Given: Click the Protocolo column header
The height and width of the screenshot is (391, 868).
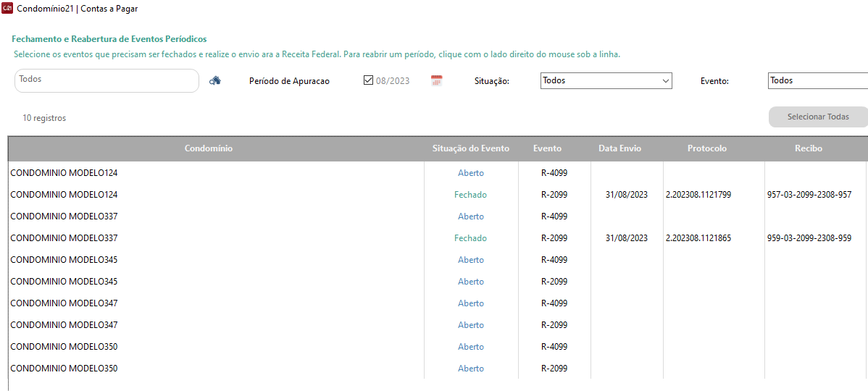Looking at the screenshot, I should (707, 148).
